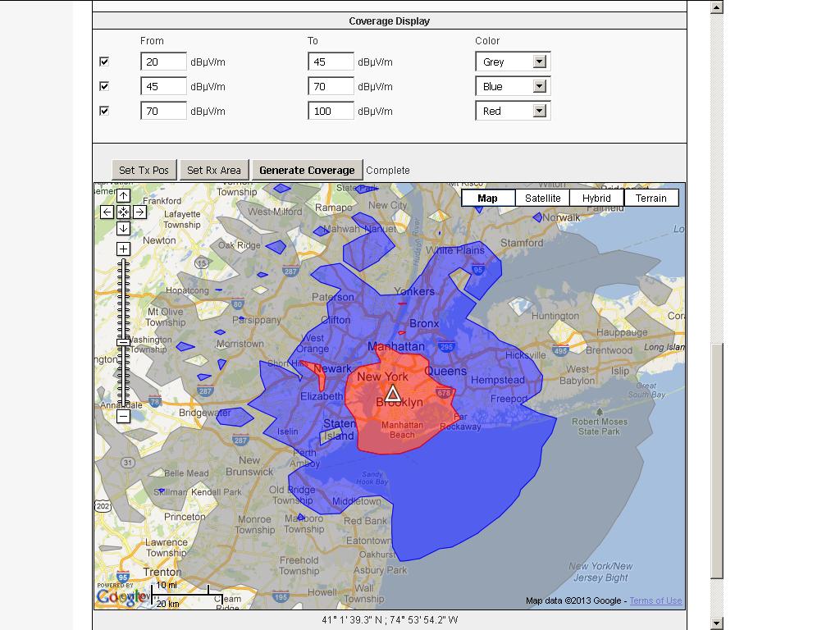Screen dimensions: 840x630
Task: Click the Queens label on the map
Action: pyautogui.click(x=445, y=371)
